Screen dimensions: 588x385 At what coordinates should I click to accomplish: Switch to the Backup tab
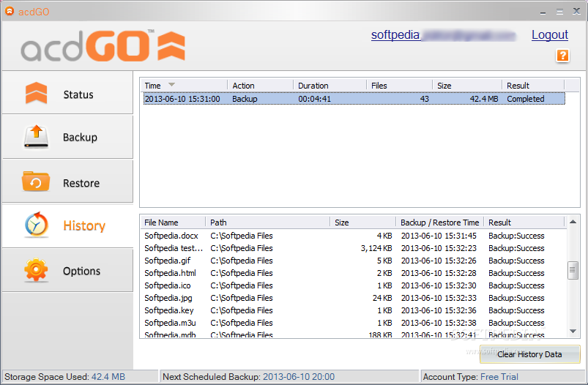pos(67,137)
